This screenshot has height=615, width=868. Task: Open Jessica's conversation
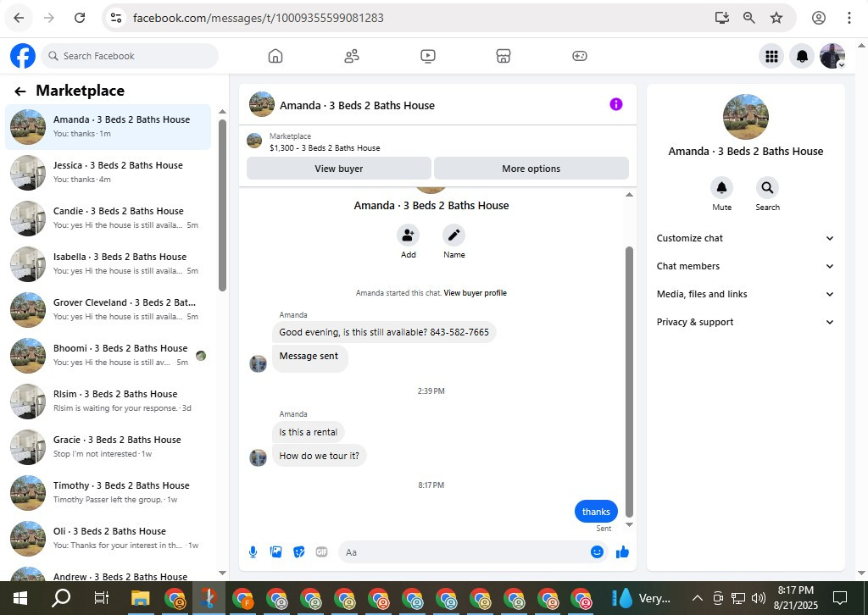108,172
